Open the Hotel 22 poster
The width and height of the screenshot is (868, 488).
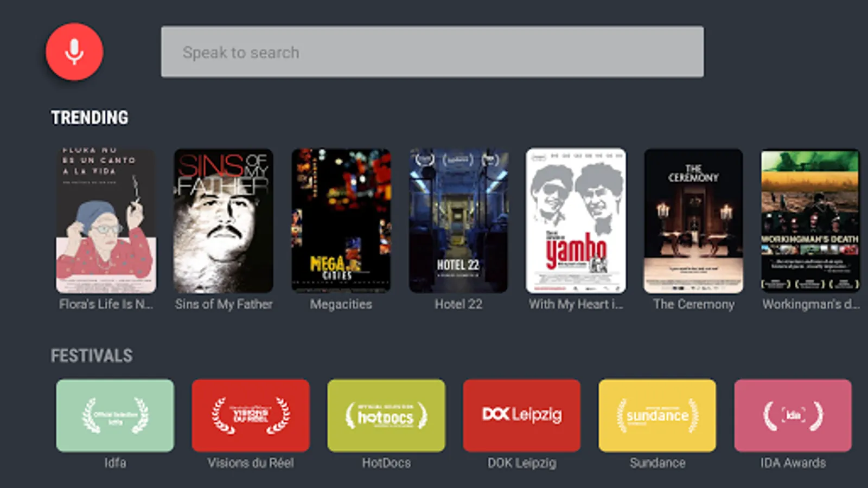[458, 221]
